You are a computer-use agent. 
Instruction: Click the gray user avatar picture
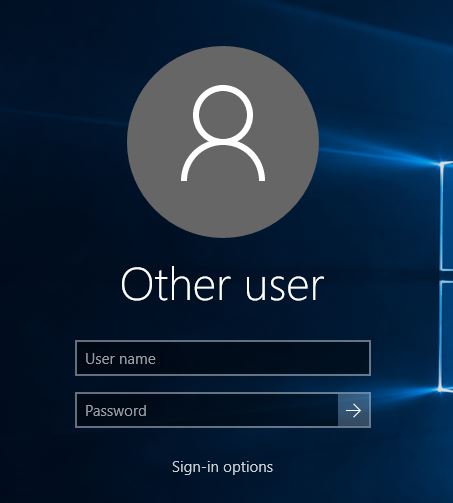click(223, 142)
